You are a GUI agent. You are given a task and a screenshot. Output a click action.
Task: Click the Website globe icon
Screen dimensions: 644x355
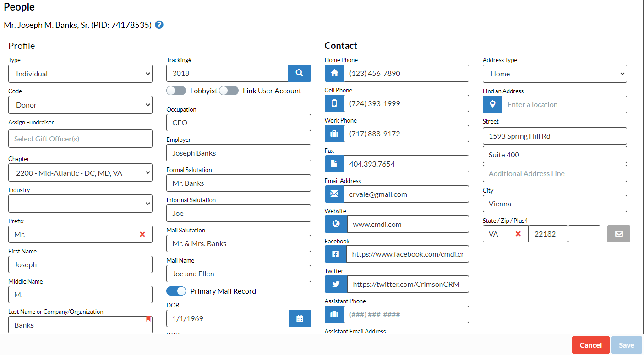336,224
